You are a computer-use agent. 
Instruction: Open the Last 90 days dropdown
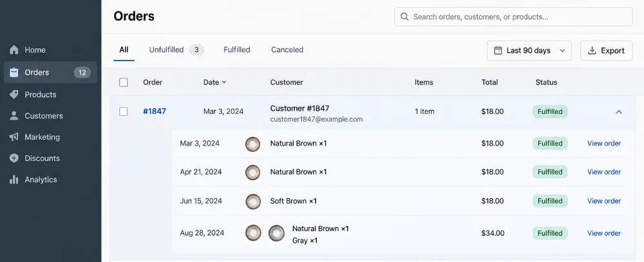pos(529,50)
